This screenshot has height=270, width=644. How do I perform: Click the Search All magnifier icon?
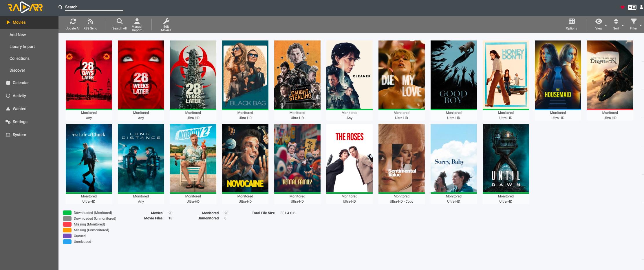119,22
